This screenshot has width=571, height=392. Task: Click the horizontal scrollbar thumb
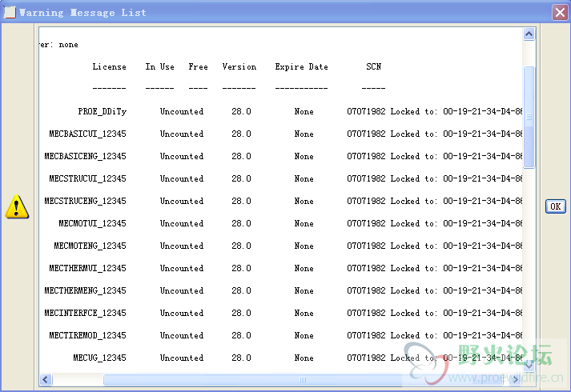[x=303, y=380]
